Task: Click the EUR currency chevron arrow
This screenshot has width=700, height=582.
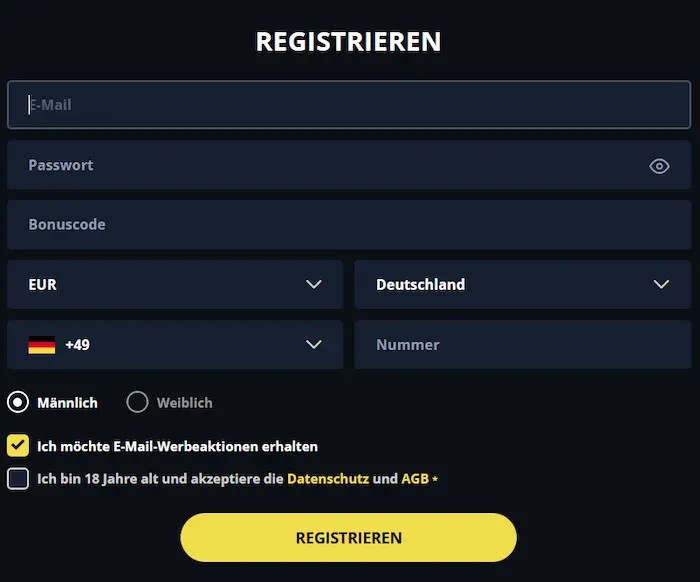Action: click(314, 285)
